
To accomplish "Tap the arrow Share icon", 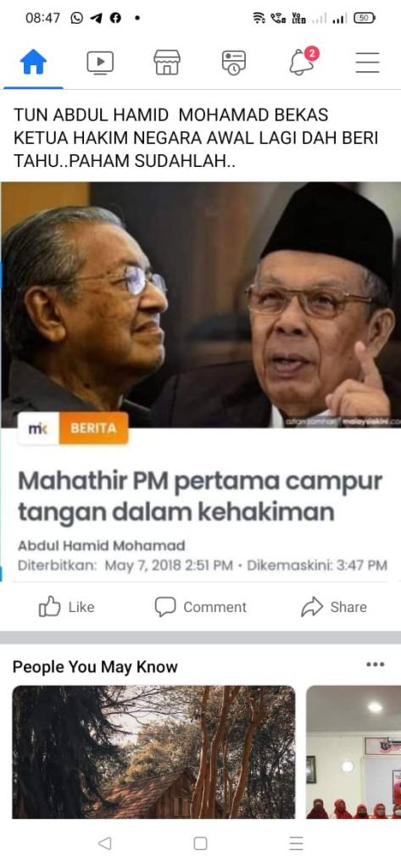I will click(312, 607).
